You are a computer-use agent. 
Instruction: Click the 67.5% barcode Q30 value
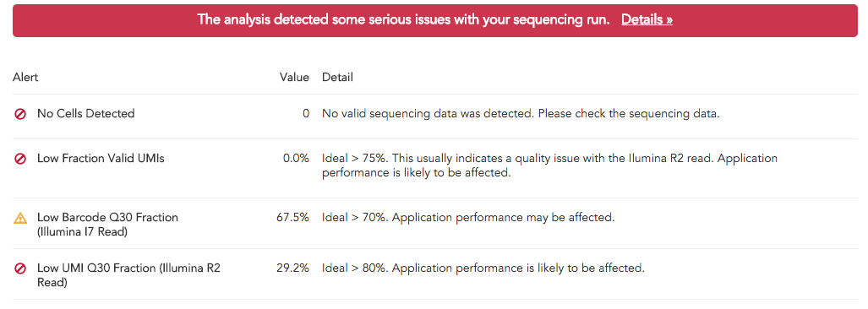pos(292,218)
